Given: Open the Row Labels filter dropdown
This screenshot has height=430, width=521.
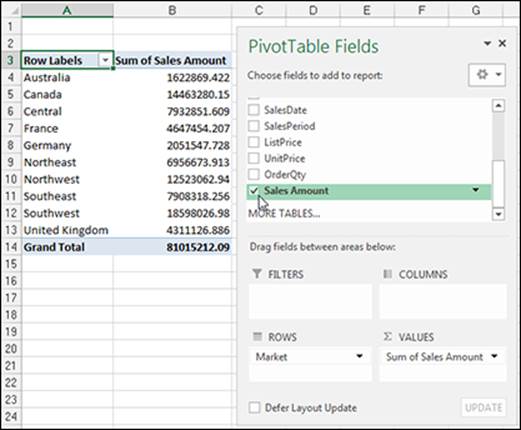Looking at the screenshot, I should pyautogui.click(x=105, y=60).
